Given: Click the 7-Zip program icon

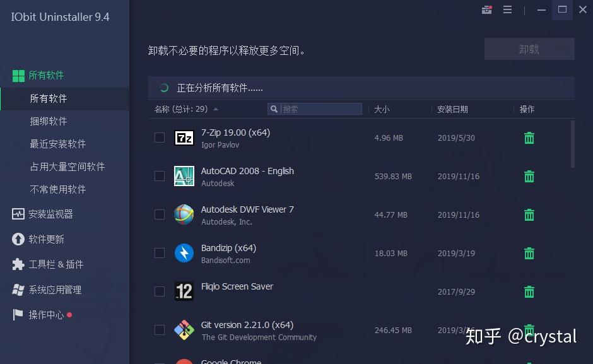Looking at the screenshot, I should [x=184, y=138].
